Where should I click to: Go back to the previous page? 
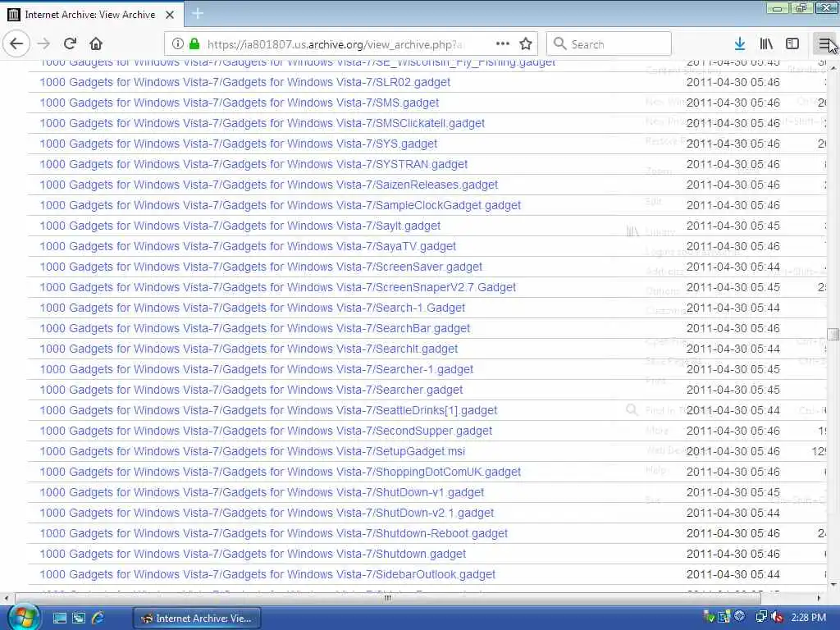click(x=16, y=44)
